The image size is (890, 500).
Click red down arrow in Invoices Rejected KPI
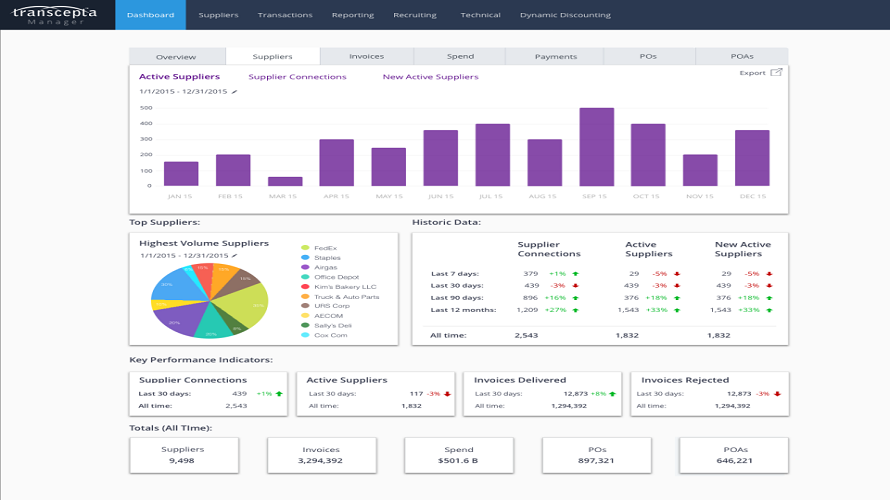777,394
